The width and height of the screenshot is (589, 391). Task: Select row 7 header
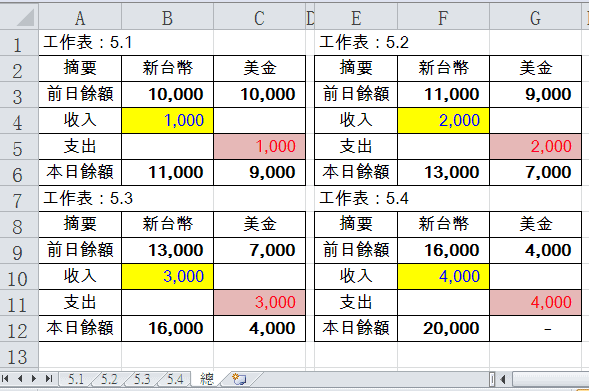(19, 199)
